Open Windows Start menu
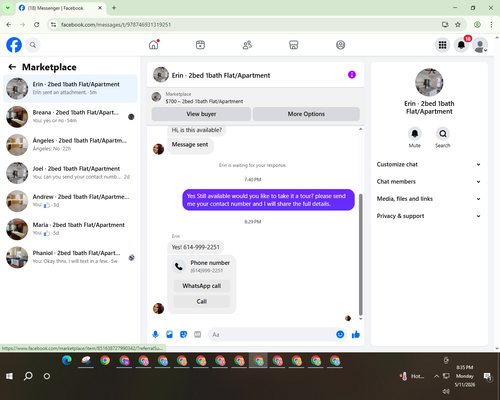Screen dimensions: 500x400 coord(9,376)
